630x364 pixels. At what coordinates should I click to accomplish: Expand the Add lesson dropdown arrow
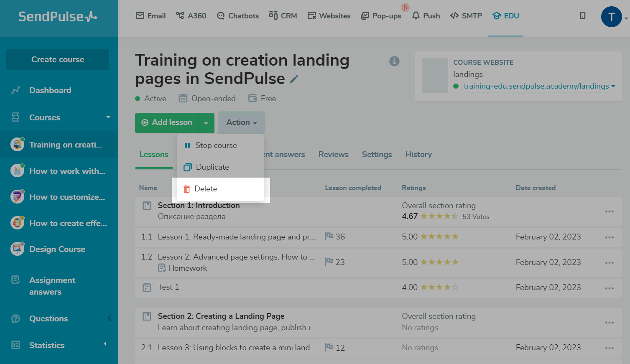tap(206, 123)
